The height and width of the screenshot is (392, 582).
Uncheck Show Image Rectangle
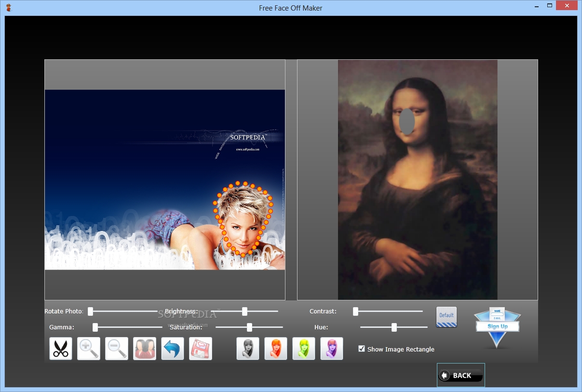pos(362,349)
